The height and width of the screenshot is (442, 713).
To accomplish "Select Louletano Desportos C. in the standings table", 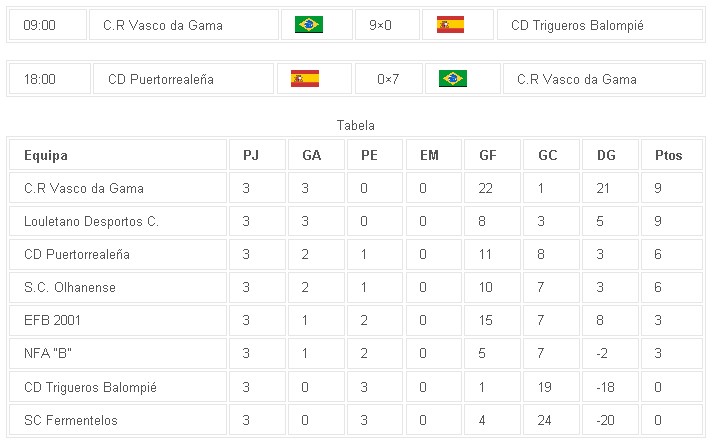I will pyautogui.click(x=91, y=221).
